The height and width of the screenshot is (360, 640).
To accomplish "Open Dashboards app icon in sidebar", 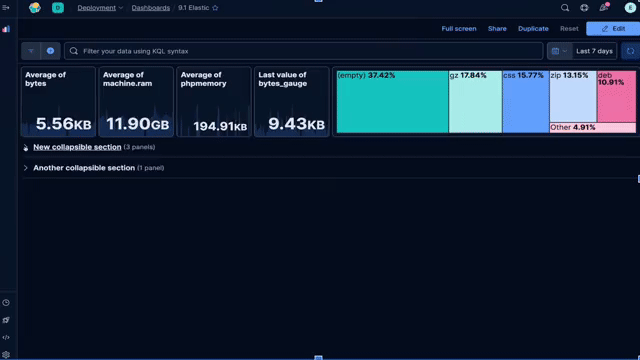I will point(6,29).
